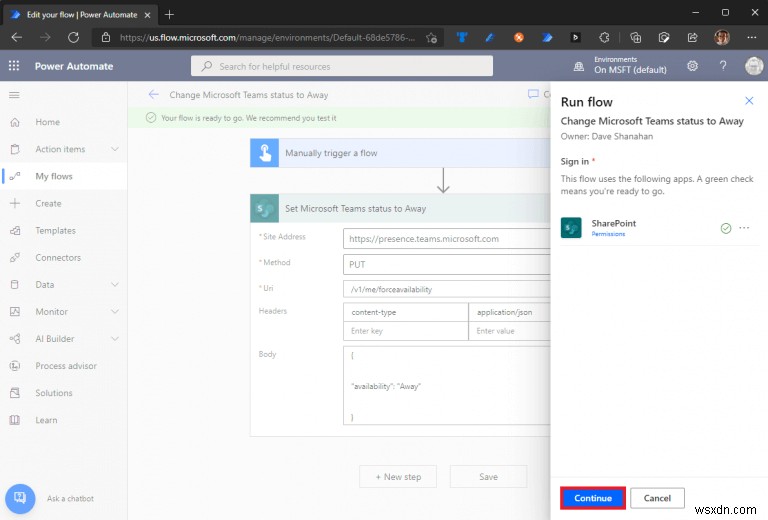Screen dimensions: 768x520
Task: Click Manually trigger a flow step icon
Action: click(x=264, y=153)
